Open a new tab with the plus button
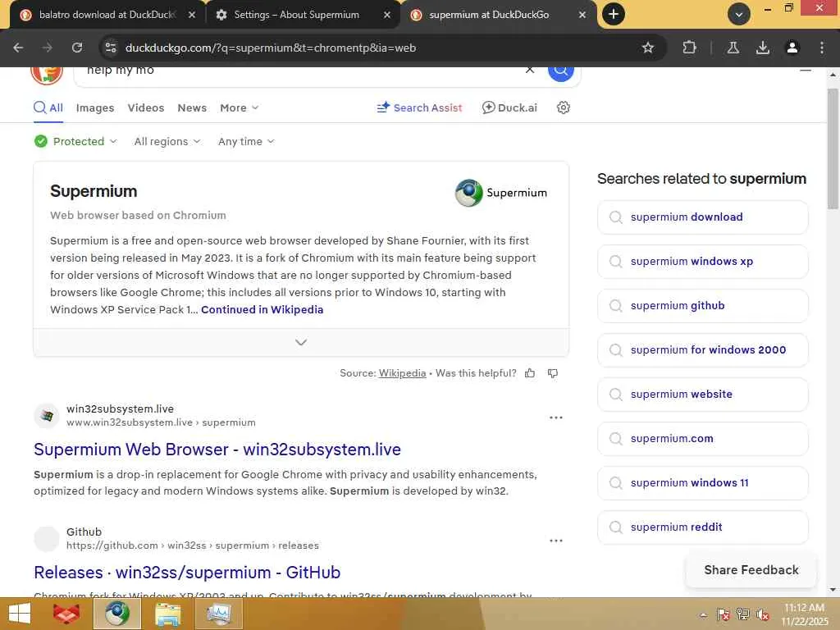The image size is (840, 630). point(614,14)
